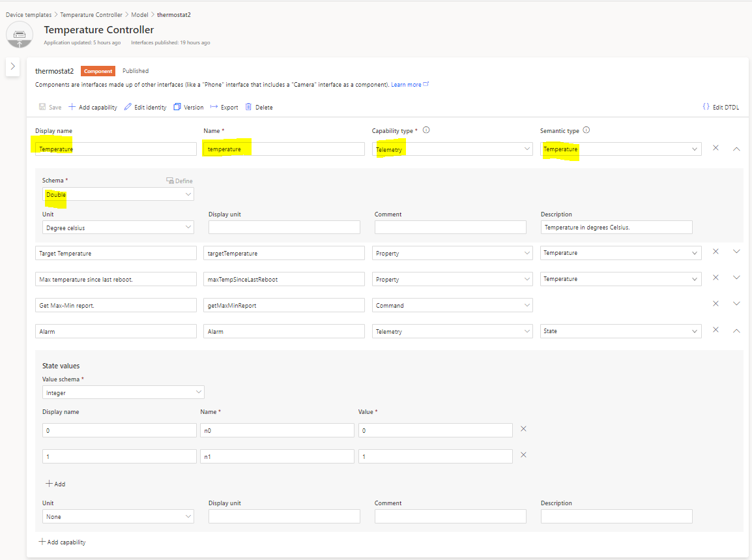This screenshot has width=752, height=560.
Task: Click the Temperature in degrees Celsius description
Action: coord(616,228)
